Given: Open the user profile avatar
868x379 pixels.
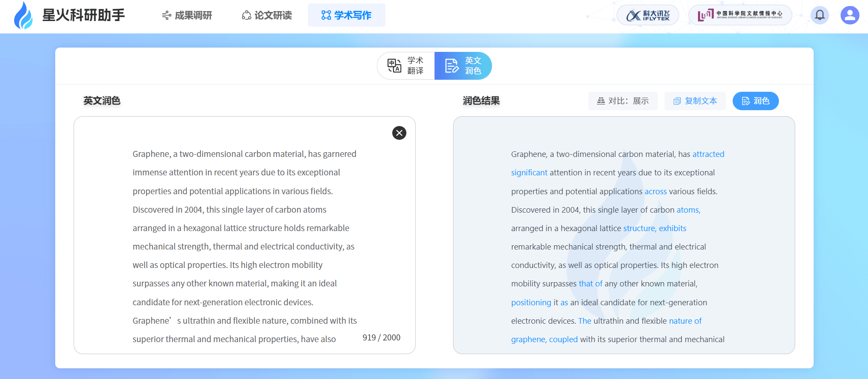Looking at the screenshot, I should (x=850, y=15).
